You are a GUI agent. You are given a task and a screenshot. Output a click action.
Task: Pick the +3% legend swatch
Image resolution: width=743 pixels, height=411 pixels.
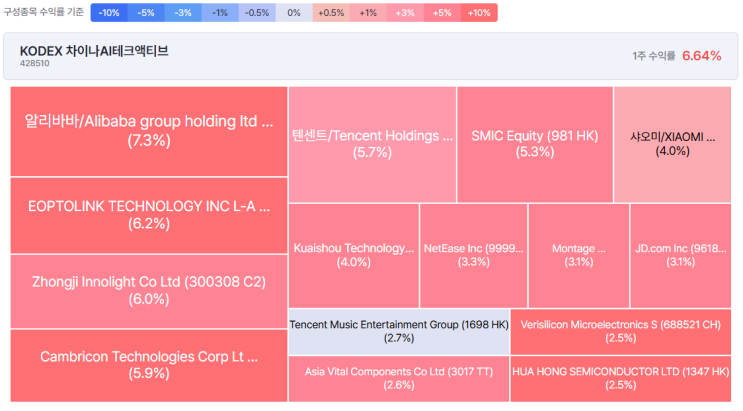(x=405, y=13)
